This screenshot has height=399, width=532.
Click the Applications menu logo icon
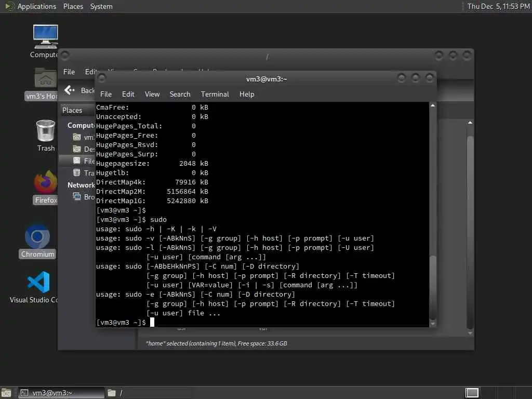coord(9,6)
